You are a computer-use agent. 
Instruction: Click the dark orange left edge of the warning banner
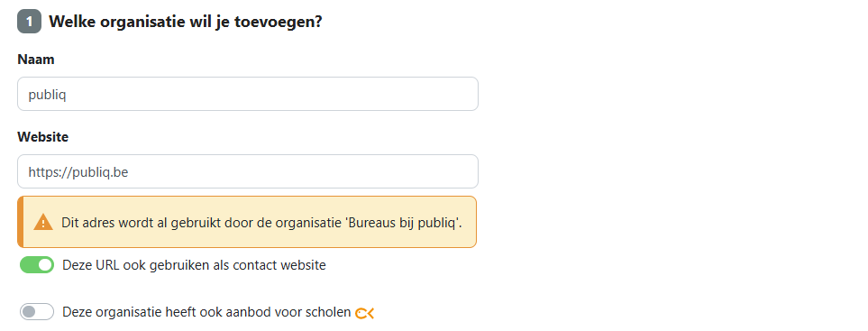(21, 222)
